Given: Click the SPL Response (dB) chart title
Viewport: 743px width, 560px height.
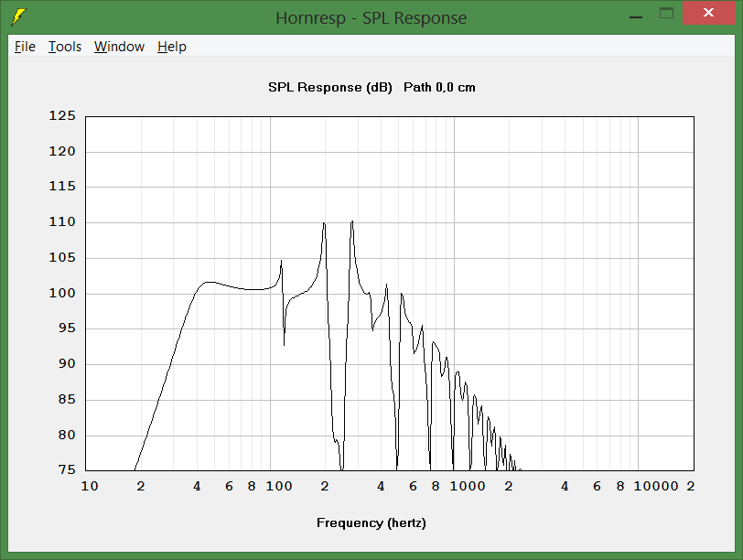Looking at the screenshot, I should pyautogui.click(x=330, y=87).
